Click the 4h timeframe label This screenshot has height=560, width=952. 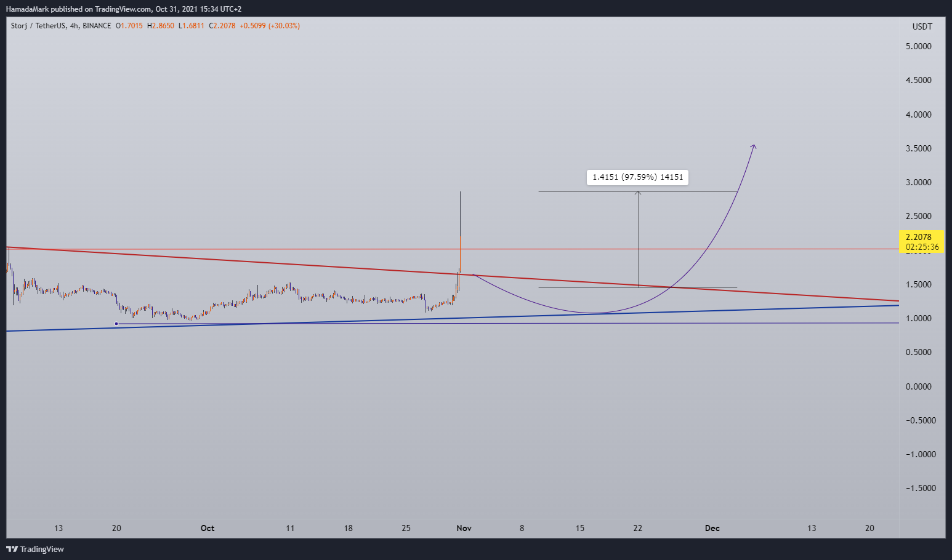point(74,26)
